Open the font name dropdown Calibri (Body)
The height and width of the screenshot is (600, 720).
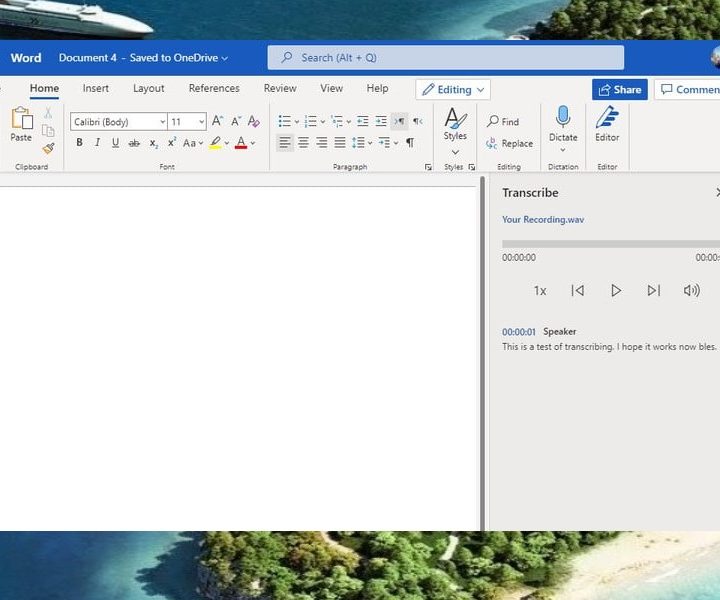(x=163, y=122)
